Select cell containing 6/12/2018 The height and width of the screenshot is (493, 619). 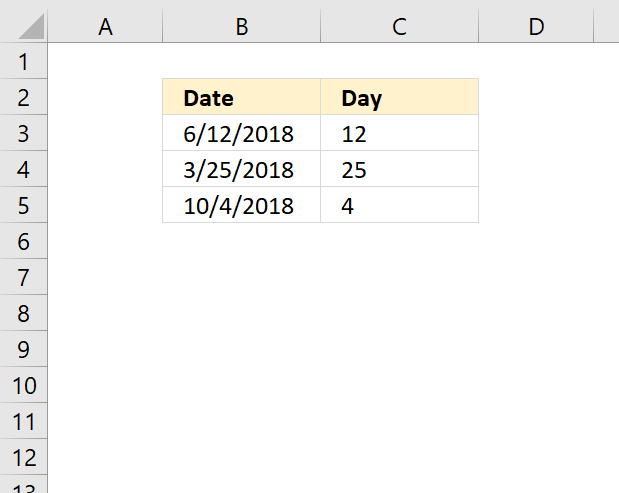242,133
